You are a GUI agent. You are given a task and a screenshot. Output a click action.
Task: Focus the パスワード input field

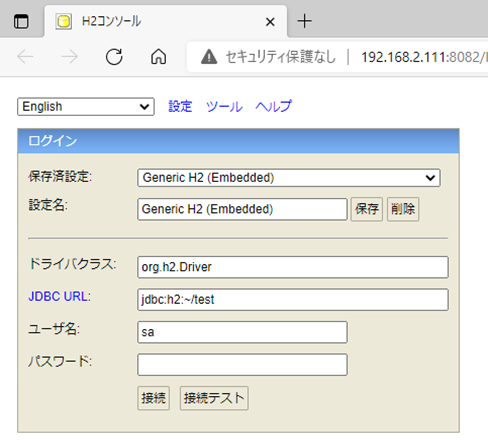click(242, 365)
